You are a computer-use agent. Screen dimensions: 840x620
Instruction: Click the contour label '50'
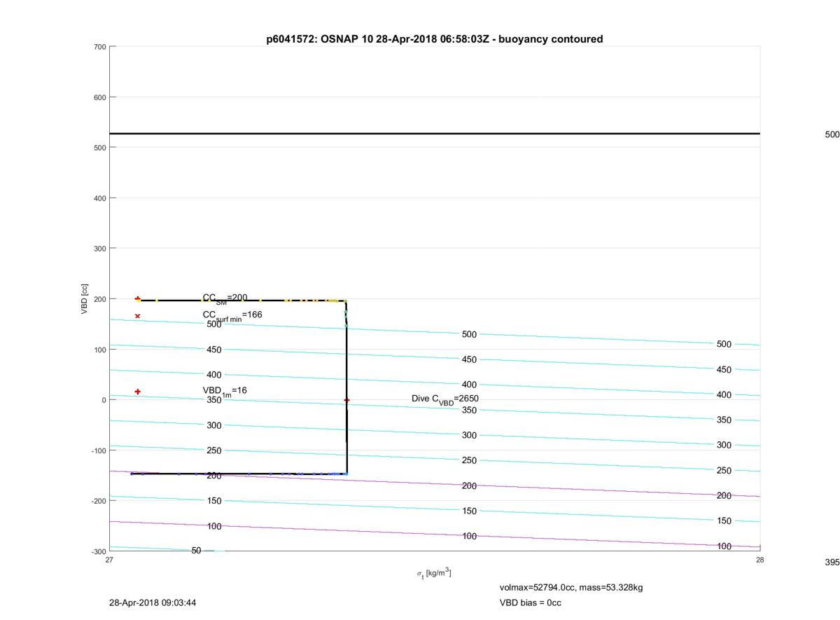point(196,551)
